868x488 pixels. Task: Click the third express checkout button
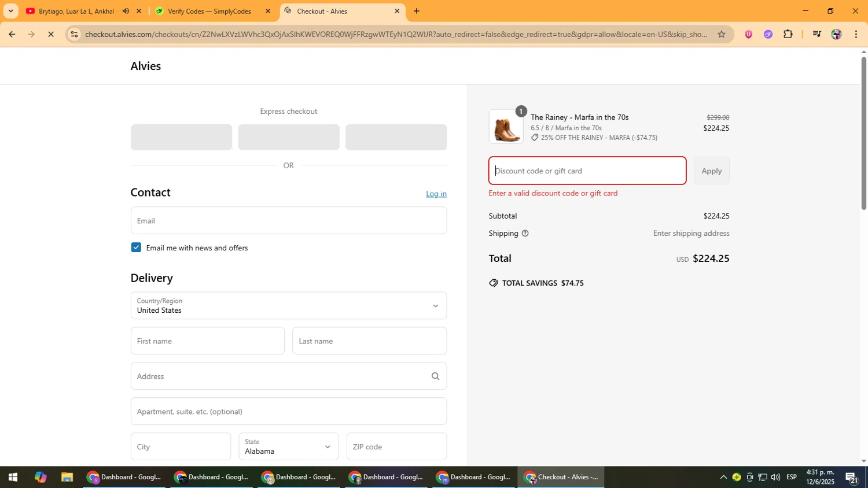click(396, 137)
